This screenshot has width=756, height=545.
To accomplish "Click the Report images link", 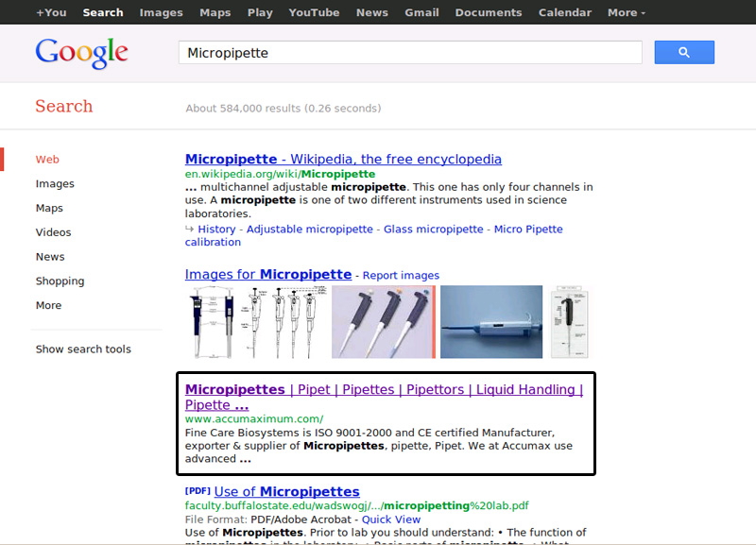I will tap(401, 275).
